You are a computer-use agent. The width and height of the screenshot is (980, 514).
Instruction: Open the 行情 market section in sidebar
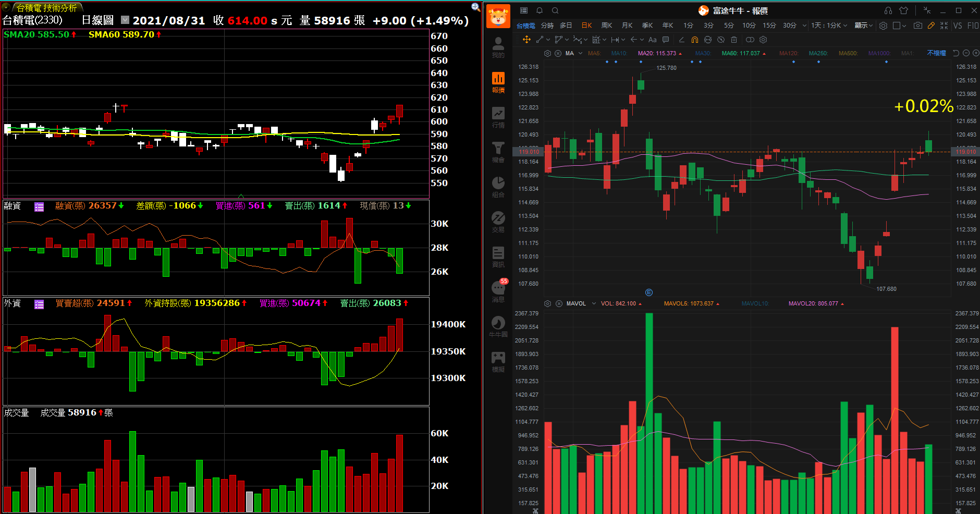[498, 117]
